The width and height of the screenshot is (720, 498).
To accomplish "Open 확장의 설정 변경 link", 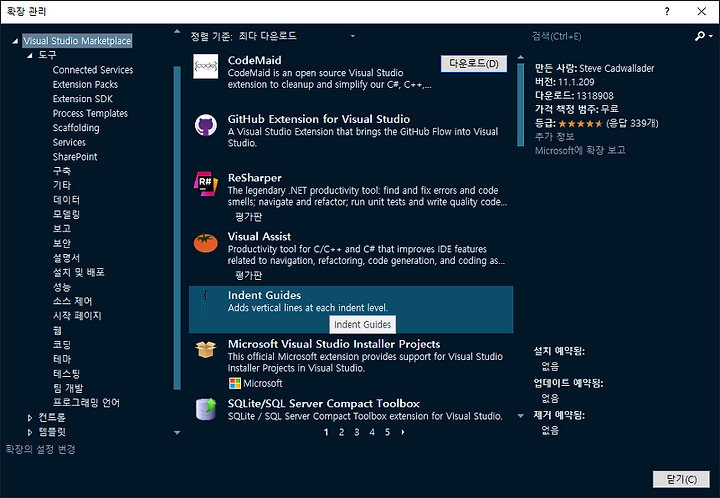I will [x=40, y=449].
